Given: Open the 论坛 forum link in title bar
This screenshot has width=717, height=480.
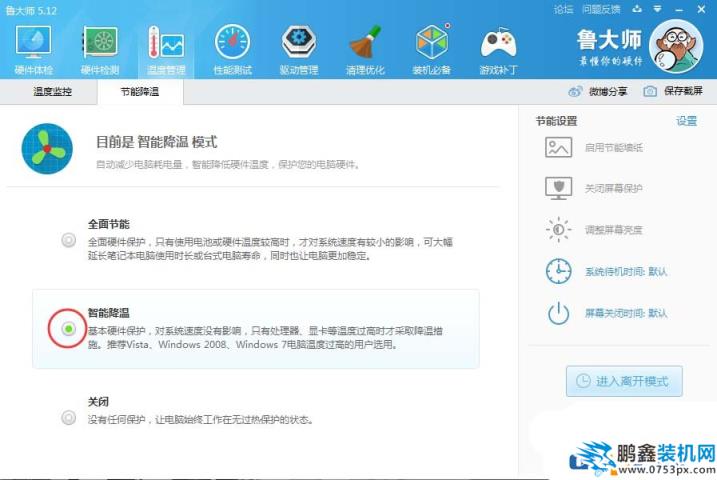Looking at the screenshot, I should 563,9.
